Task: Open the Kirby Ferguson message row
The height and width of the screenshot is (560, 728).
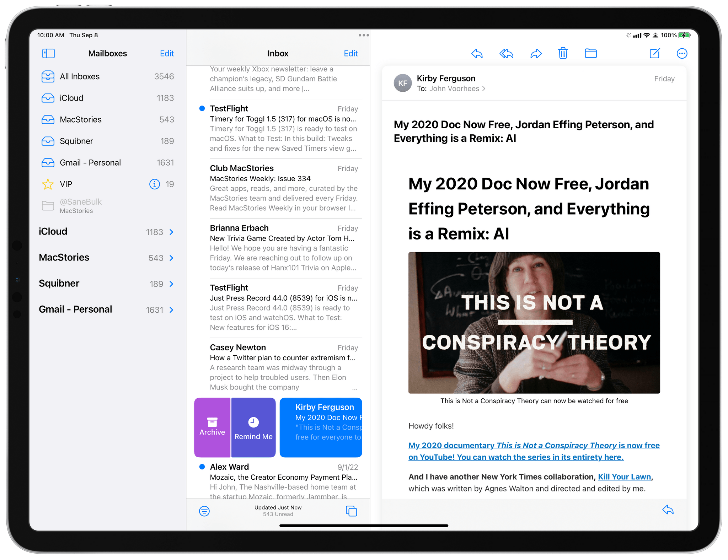Action: [x=321, y=427]
